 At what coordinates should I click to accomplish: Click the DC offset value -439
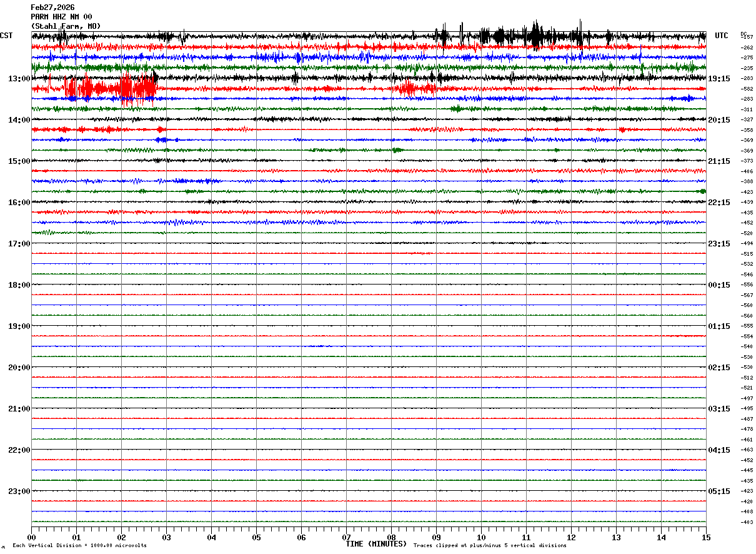[x=747, y=203]
